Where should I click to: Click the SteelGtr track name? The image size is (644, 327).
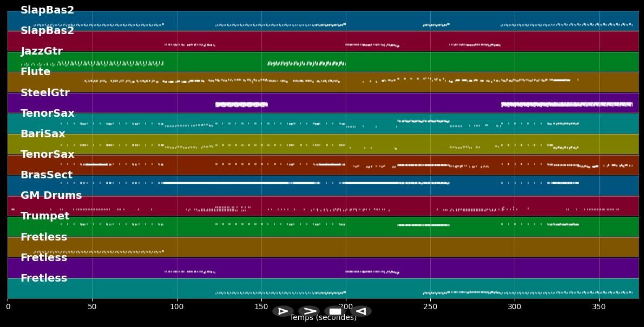point(45,93)
